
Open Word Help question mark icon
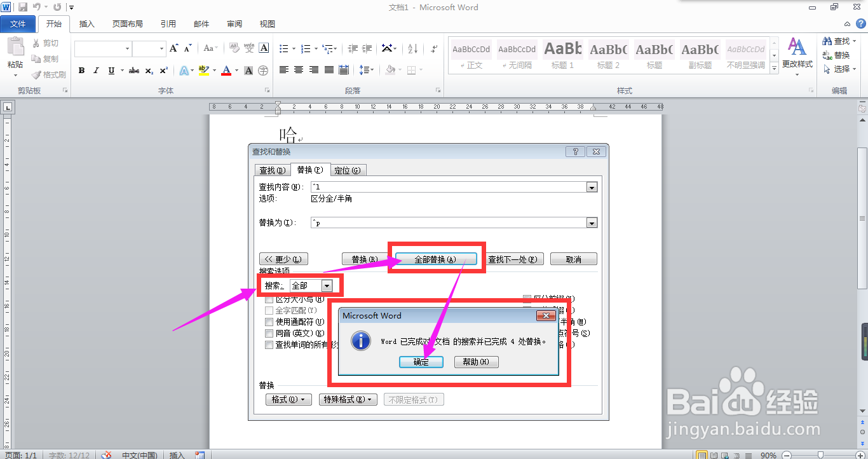(x=860, y=24)
